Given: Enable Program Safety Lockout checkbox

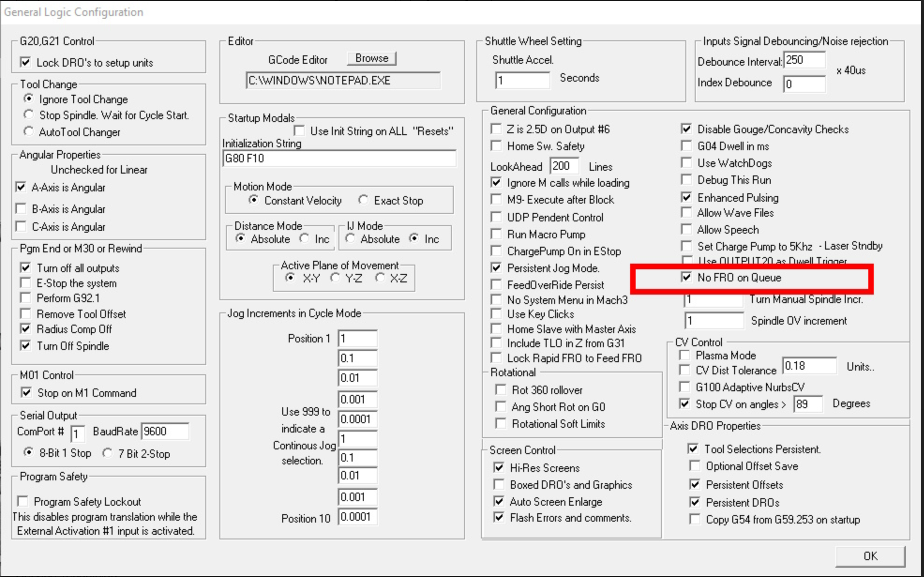Looking at the screenshot, I should [23, 501].
